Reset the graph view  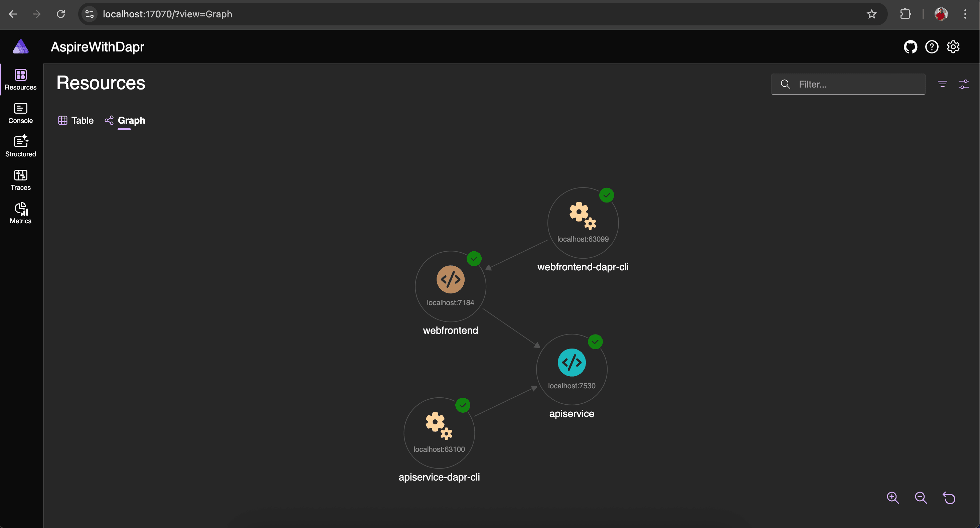pyautogui.click(x=949, y=498)
